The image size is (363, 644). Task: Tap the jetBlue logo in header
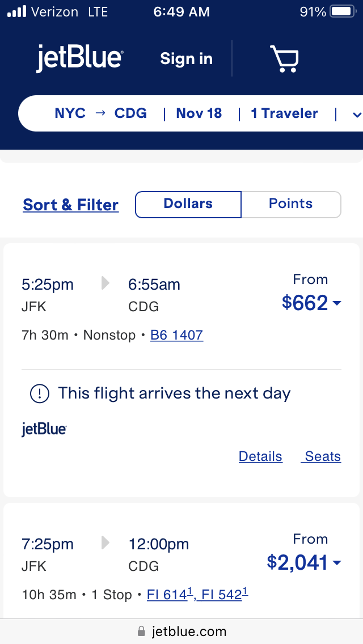(x=80, y=59)
